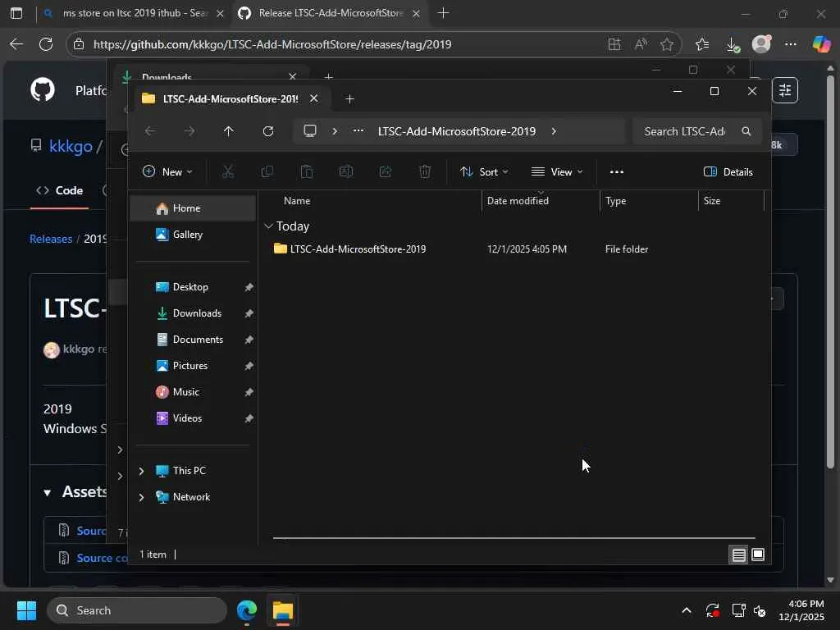Refresh the File Explorer folder view

point(268,131)
